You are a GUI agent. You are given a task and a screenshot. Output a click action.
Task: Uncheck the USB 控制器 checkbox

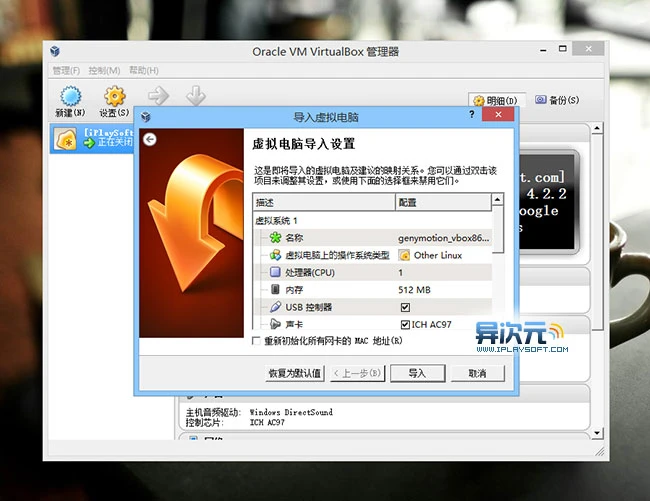tap(405, 306)
